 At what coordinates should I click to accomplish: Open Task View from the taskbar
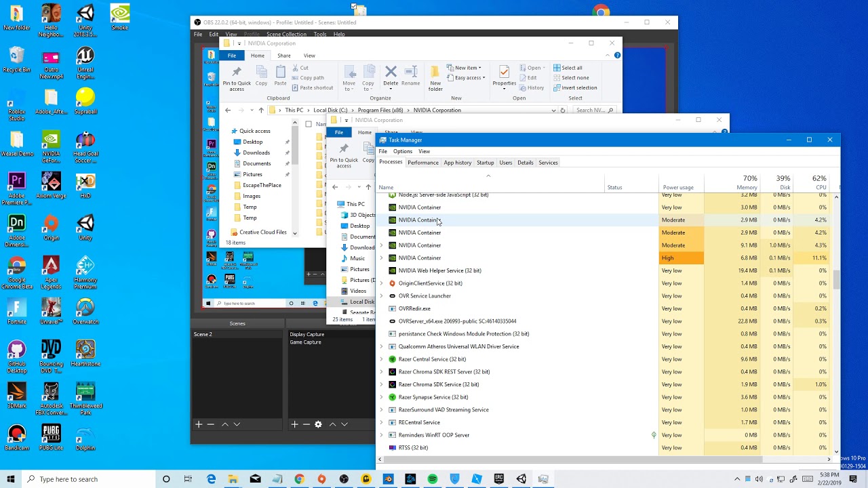click(188, 479)
